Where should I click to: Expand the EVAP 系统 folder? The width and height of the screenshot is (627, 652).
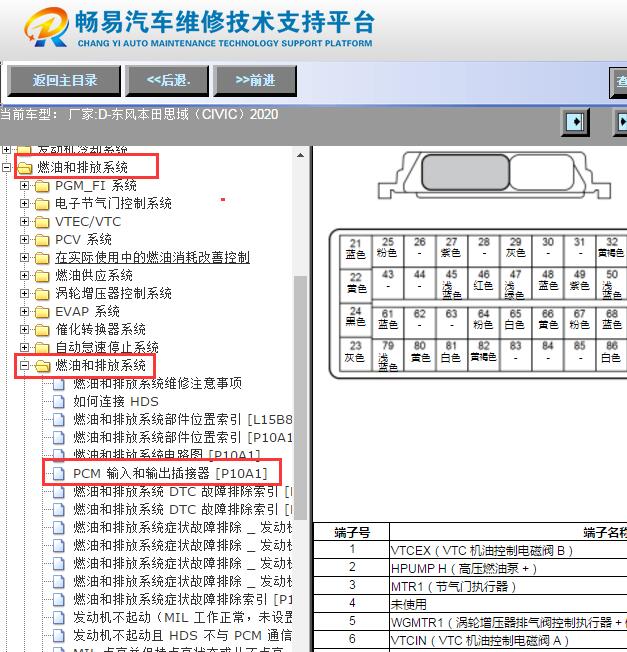click(x=25, y=311)
